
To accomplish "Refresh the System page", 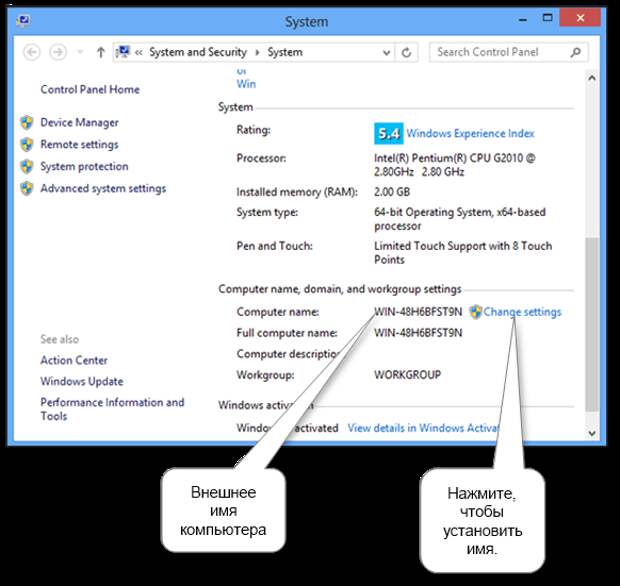I will pyautogui.click(x=406, y=53).
